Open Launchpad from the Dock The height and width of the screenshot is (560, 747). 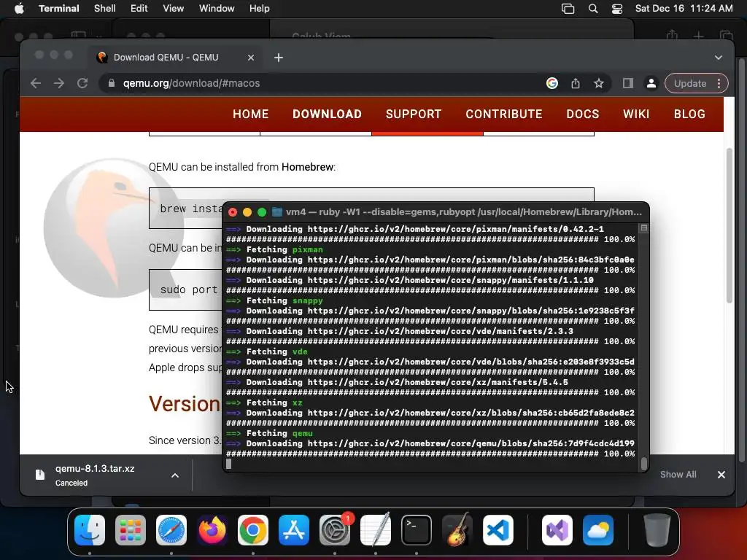tap(131, 530)
